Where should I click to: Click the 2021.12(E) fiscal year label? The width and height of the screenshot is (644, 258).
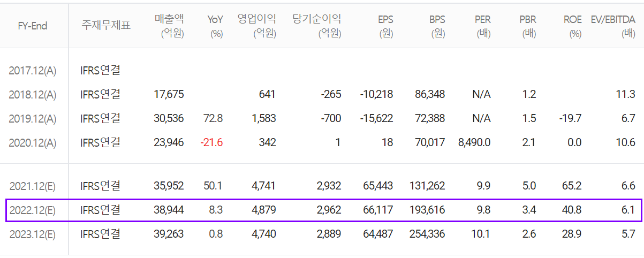pos(33,186)
